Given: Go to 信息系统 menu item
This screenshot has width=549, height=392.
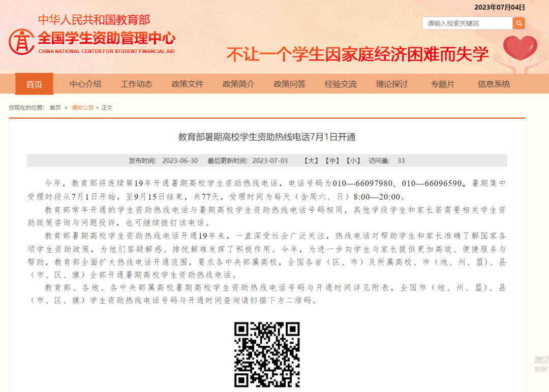Looking at the screenshot, I should (x=494, y=84).
